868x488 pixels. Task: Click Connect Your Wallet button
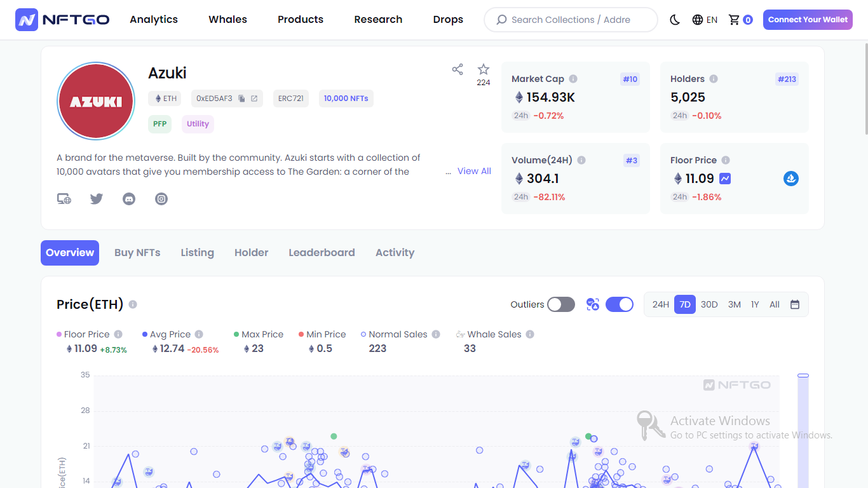[808, 20]
